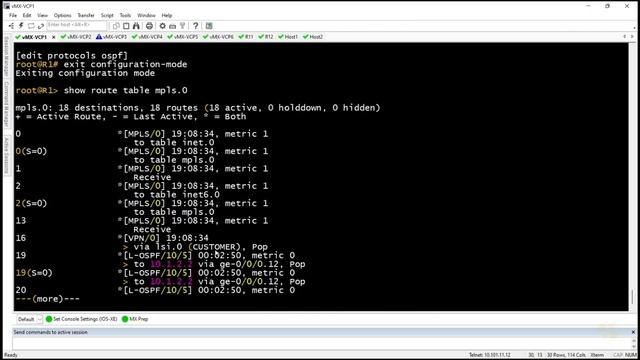Open the Edit menu
Viewport: 640px width, 360px height.
[27, 15]
